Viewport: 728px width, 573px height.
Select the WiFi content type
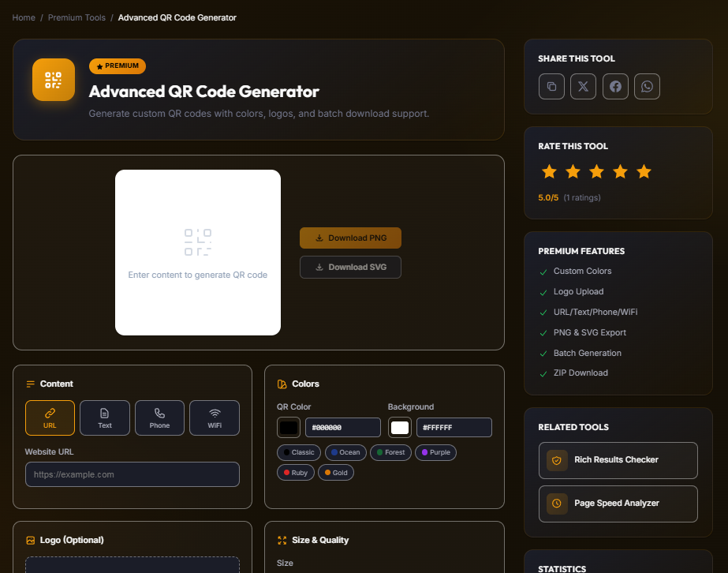click(214, 418)
